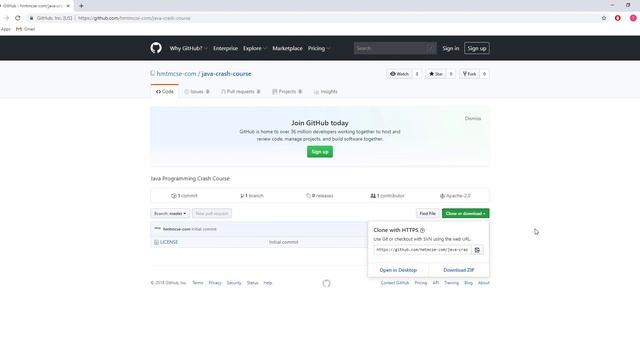Fork the java-crash-course repository
This screenshot has width=640, height=360.
[x=469, y=74]
